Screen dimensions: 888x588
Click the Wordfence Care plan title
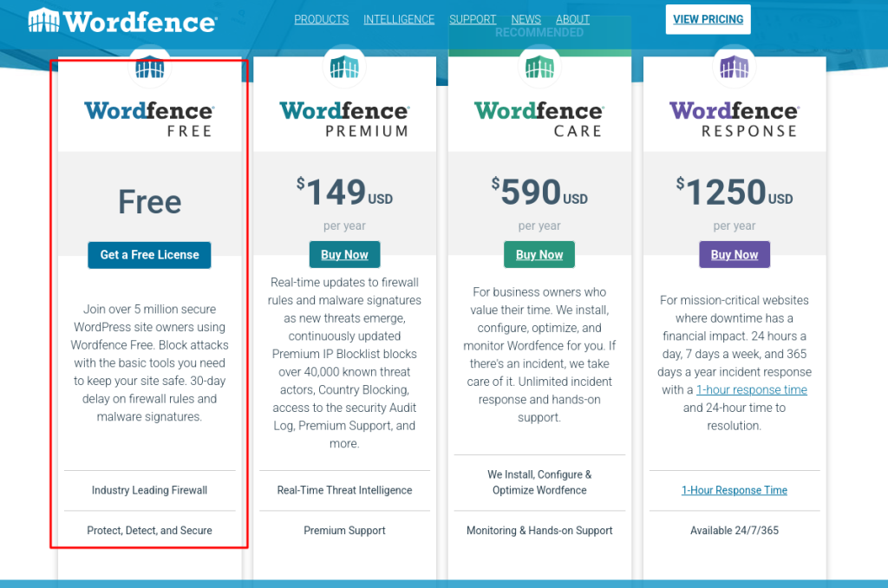pyautogui.click(x=539, y=120)
